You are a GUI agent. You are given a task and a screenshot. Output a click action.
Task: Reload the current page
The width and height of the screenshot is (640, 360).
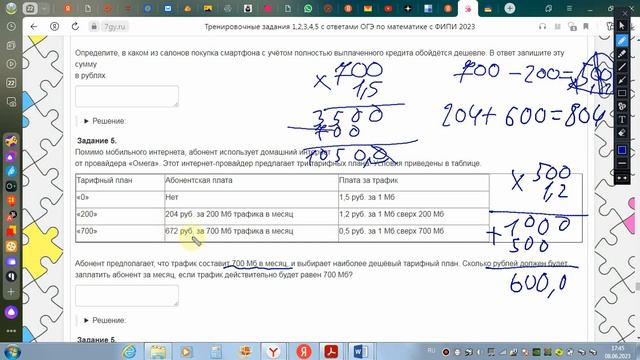point(75,27)
